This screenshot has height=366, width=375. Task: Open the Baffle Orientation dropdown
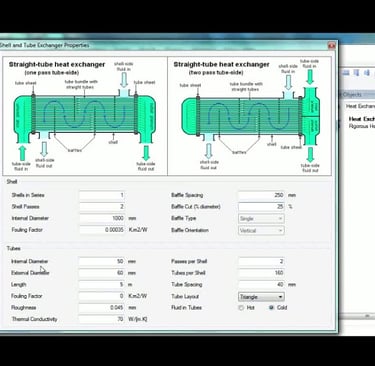coord(261,230)
